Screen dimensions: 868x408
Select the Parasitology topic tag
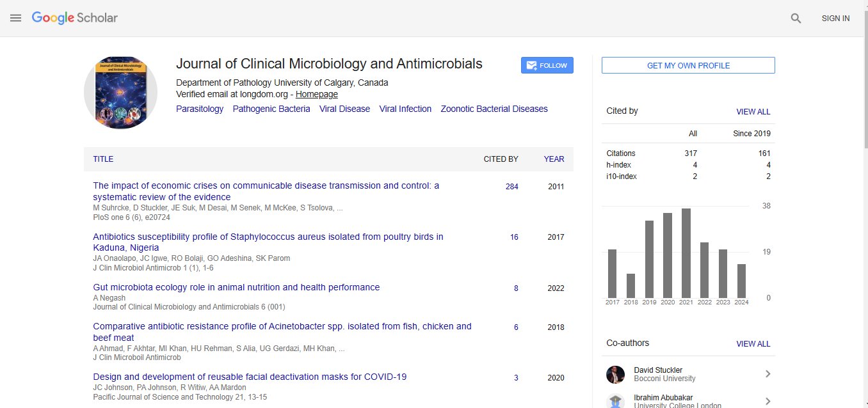[200, 109]
